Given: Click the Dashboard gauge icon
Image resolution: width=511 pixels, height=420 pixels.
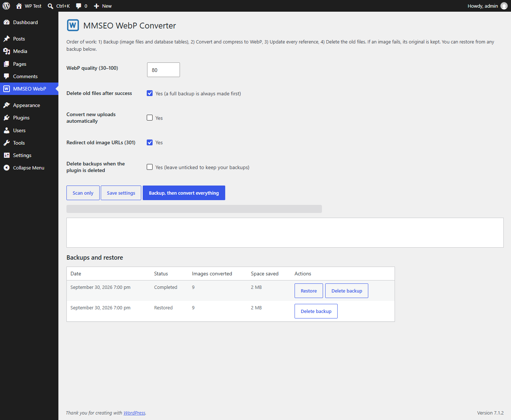Looking at the screenshot, I should point(7,22).
